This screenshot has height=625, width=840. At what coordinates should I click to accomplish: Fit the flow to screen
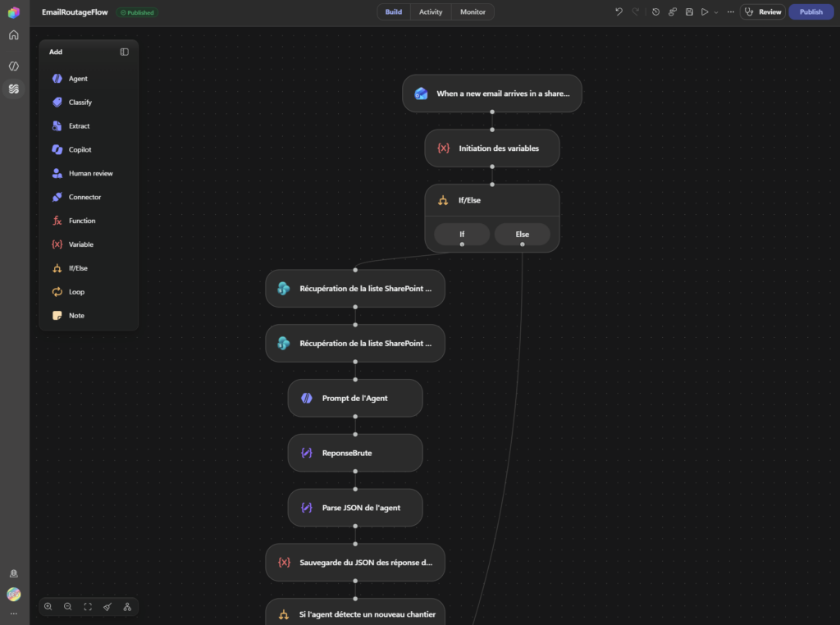click(88, 607)
